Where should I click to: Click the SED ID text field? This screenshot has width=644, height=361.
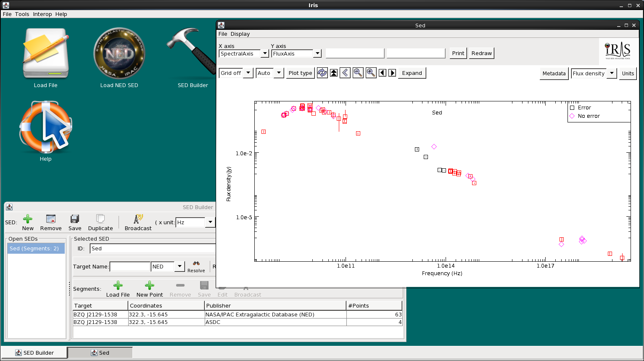pyautogui.click(x=153, y=248)
